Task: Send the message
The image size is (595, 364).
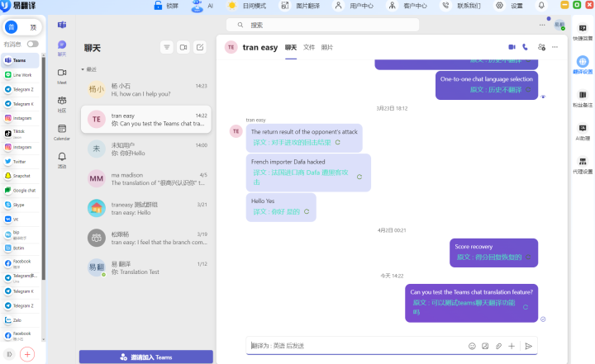Action: [x=529, y=346]
